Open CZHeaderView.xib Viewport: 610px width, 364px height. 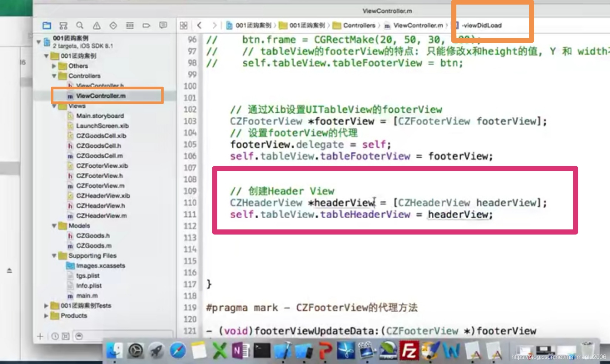103,196
